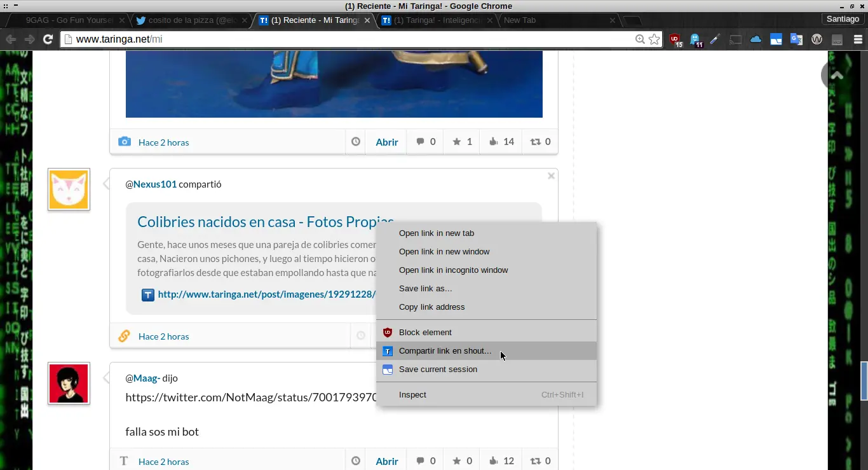Close the Reciente - Mi Taringa tab

point(367,20)
